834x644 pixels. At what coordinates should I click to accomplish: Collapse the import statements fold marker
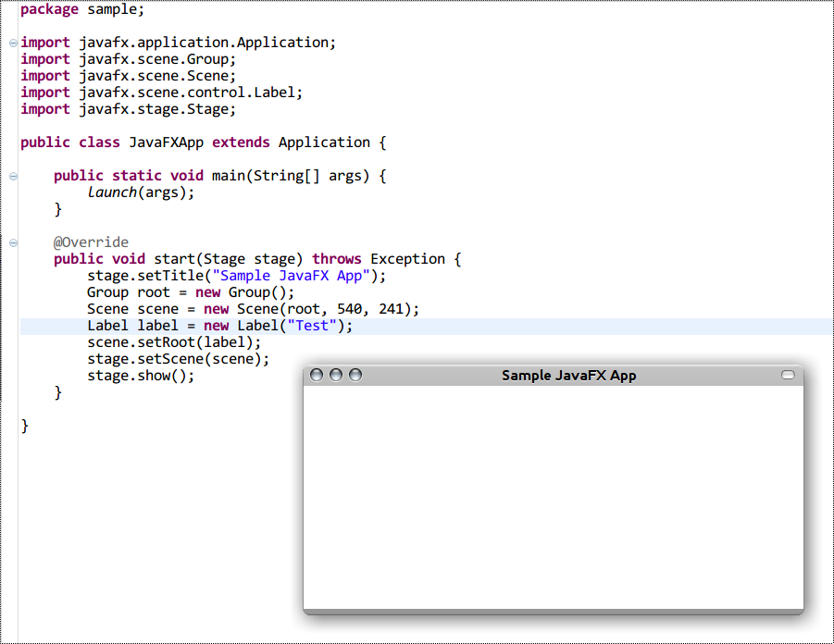tap(13, 43)
